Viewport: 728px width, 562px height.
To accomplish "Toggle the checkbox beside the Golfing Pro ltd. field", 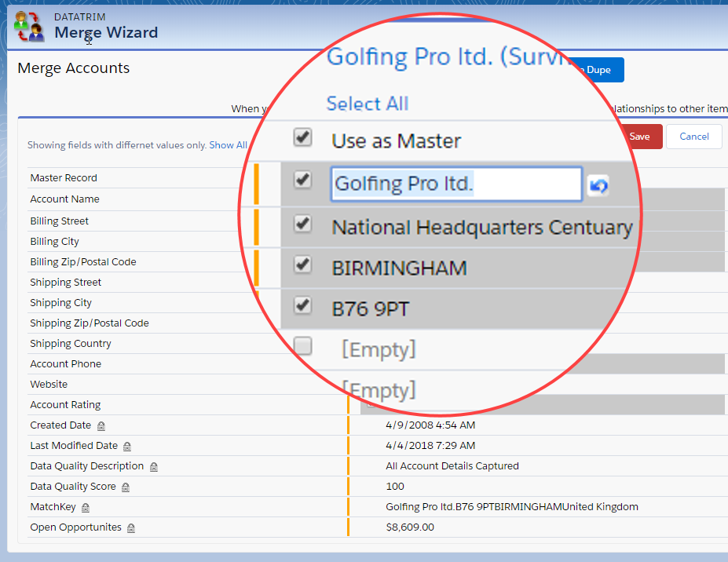I will pos(302,180).
